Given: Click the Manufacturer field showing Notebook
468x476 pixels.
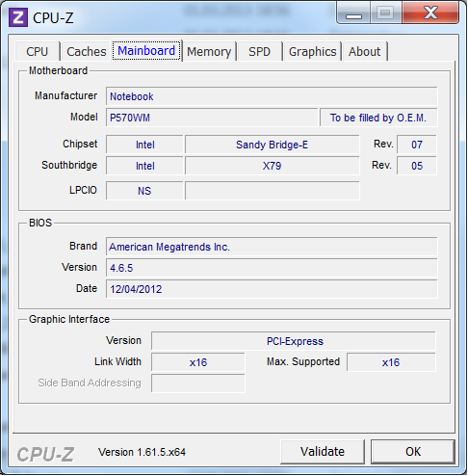Looking at the screenshot, I should click(x=272, y=96).
